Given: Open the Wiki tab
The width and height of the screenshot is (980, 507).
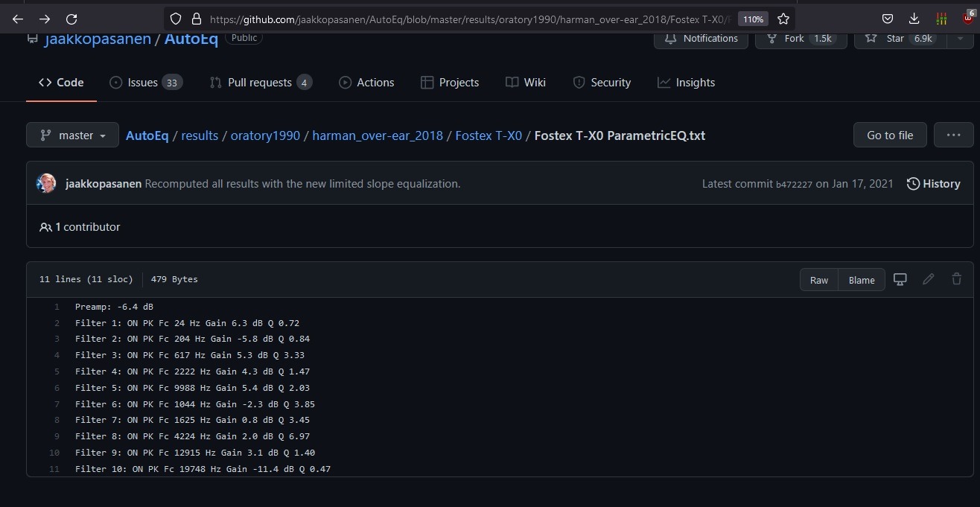Looking at the screenshot, I should click(526, 83).
